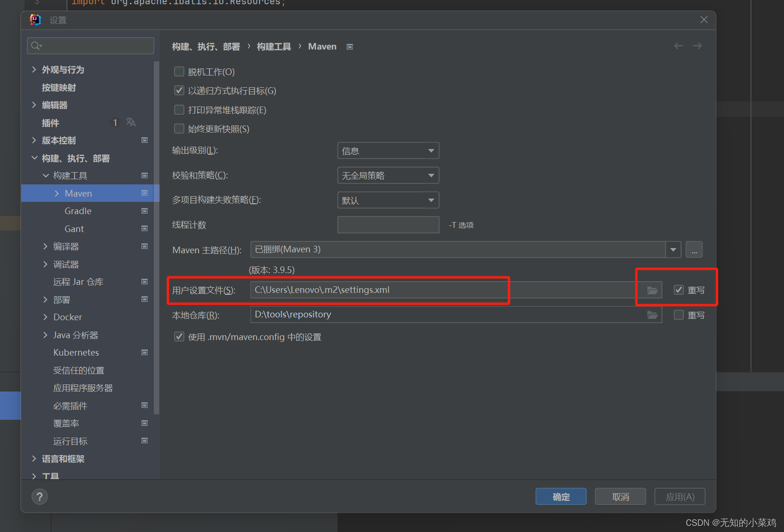Viewport: 784px width, 532px height.
Task: Select 受信任的位置 in the settings tree
Action: click(79, 371)
